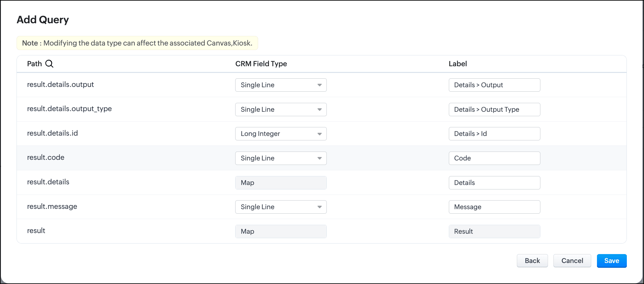Edit the 'Details' label field
Image resolution: width=644 pixels, height=284 pixels.
pos(494,183)
